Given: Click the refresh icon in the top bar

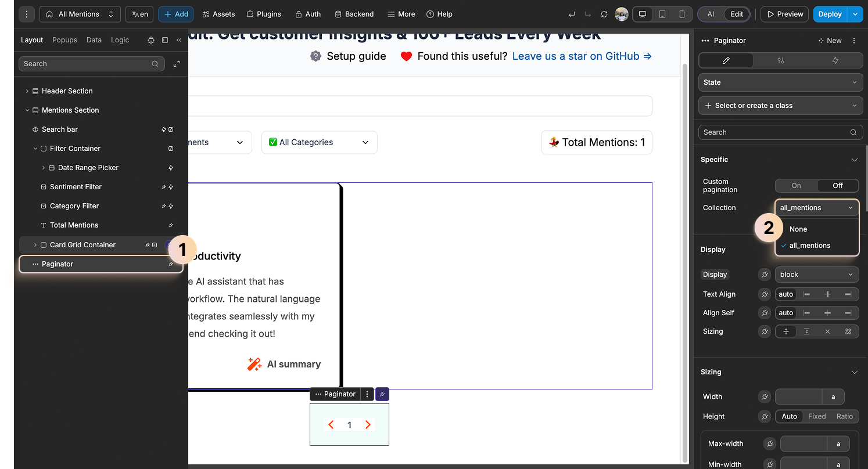Looking at the screenshot, I should tap(604, 13).
